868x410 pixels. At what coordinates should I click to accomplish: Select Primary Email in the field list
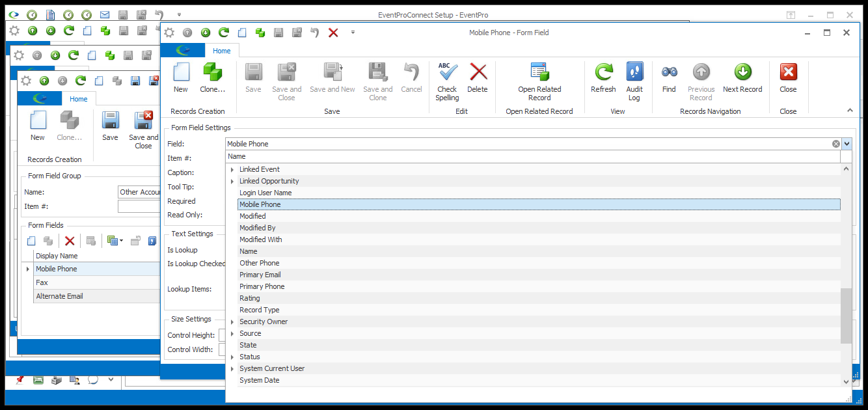(x=539, y=275)
